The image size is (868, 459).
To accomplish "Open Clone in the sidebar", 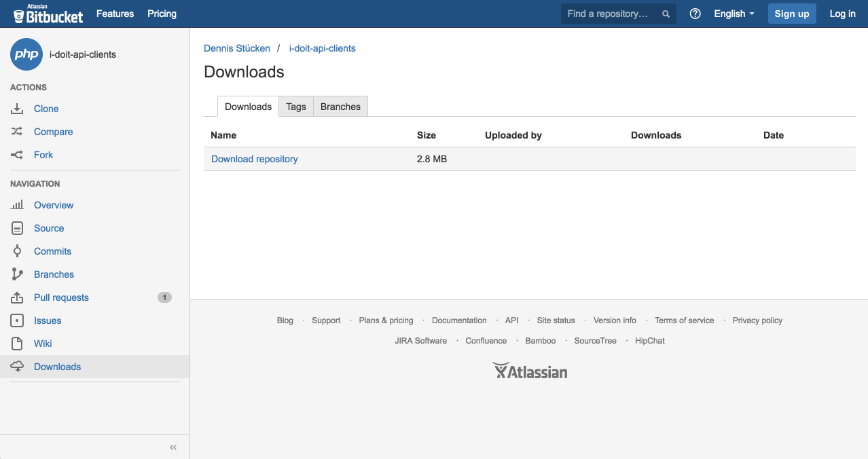I will point(46,109).
